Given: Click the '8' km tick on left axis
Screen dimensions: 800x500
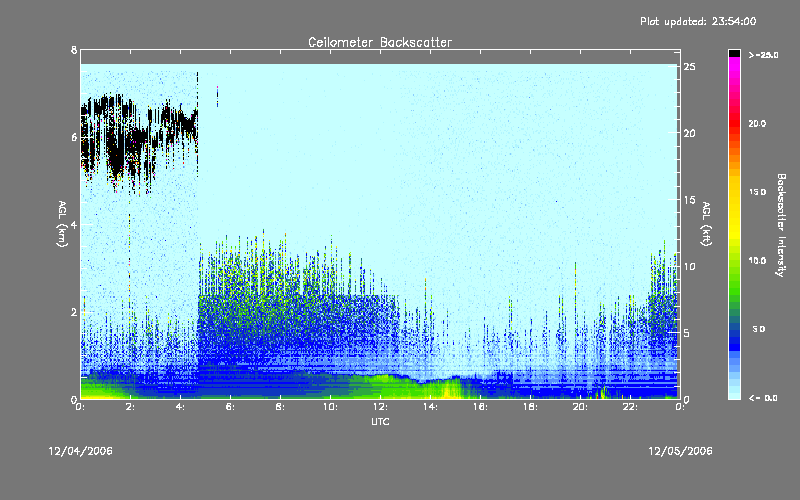Looking at the screenshot, I should [74, 50].
